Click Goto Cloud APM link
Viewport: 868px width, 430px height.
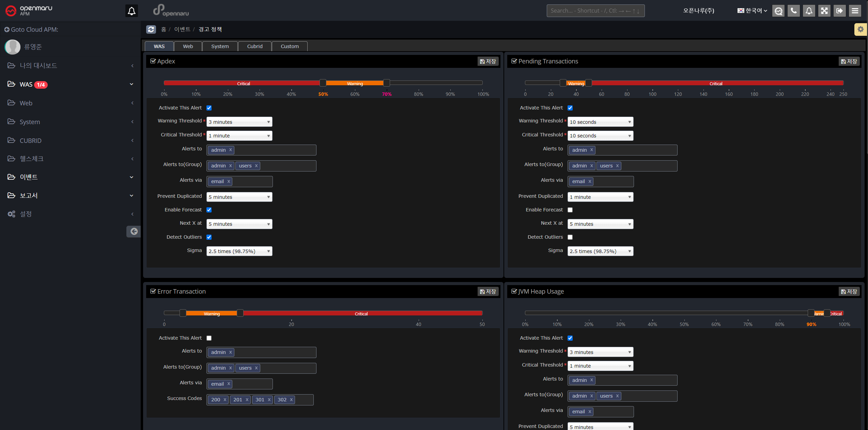coord(31,30)
